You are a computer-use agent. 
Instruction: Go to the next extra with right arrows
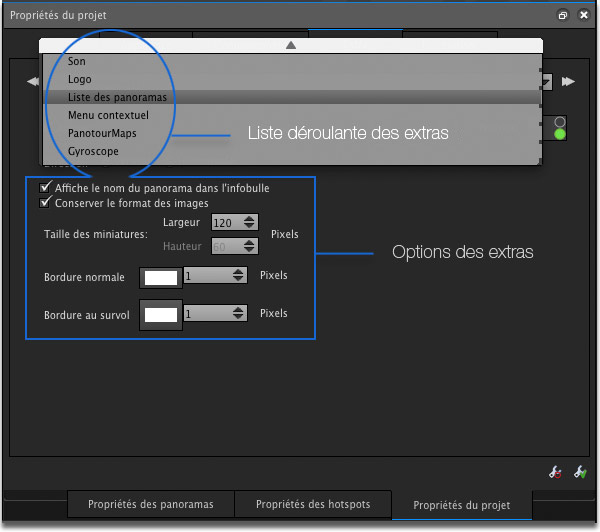(x=568, y=82)
